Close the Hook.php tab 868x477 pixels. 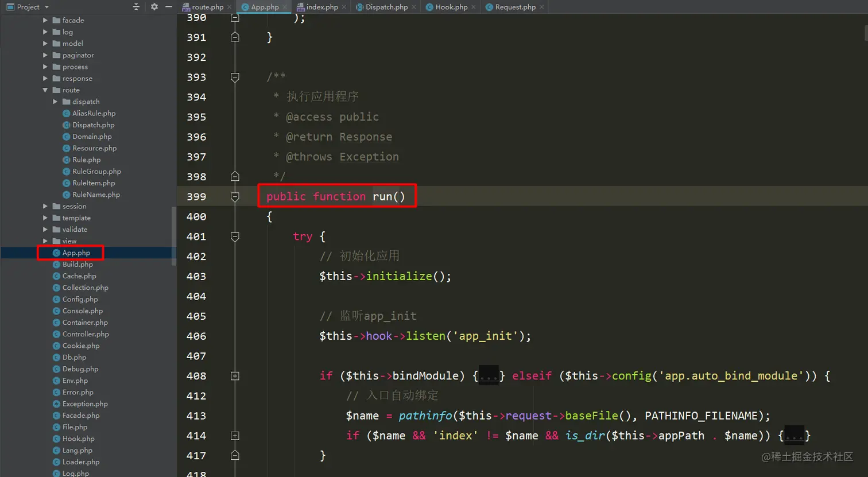(474, 7)
